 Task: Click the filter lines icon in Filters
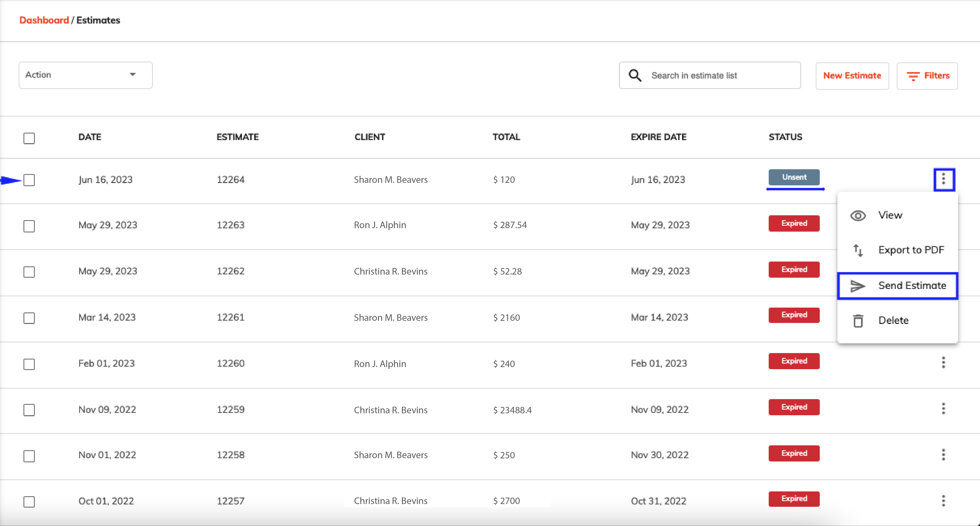(x=913, y=76)
